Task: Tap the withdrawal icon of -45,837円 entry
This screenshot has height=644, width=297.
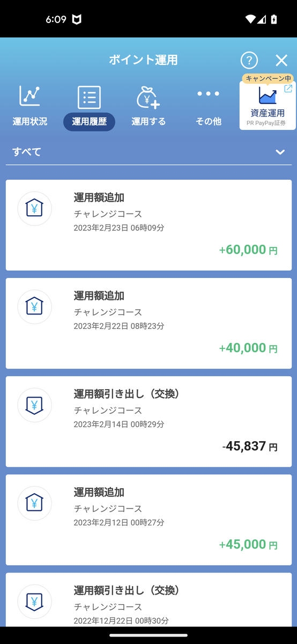Action: (35, 405)
